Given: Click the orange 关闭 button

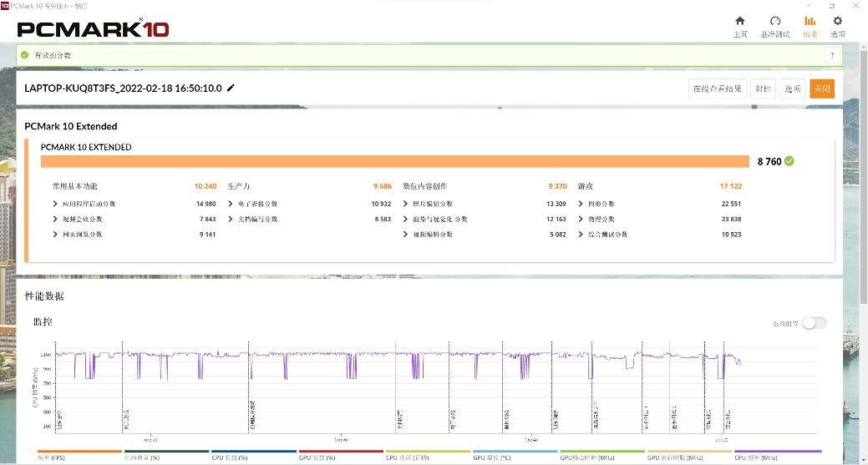Looking at the screenshot, I should tap(822, 88).
